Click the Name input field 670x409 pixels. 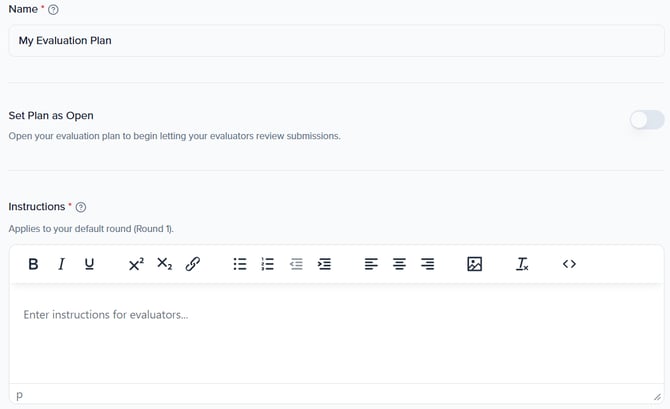point(336,41)
